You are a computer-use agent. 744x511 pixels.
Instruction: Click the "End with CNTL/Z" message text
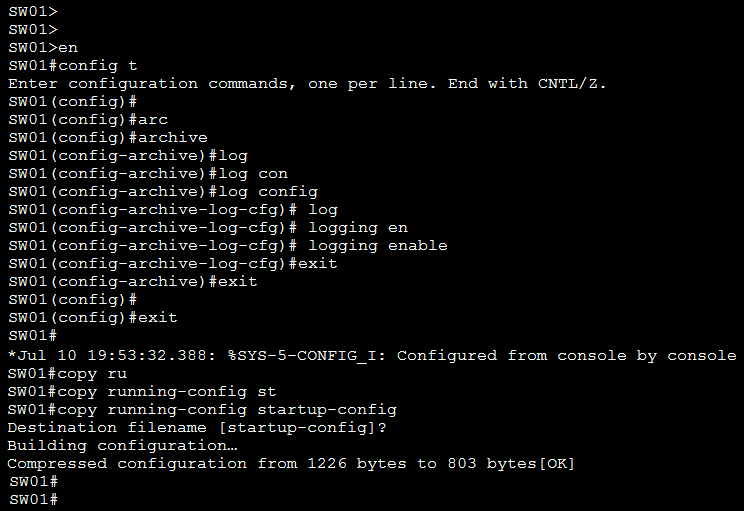pyautogui.click(x=527, y=84)
